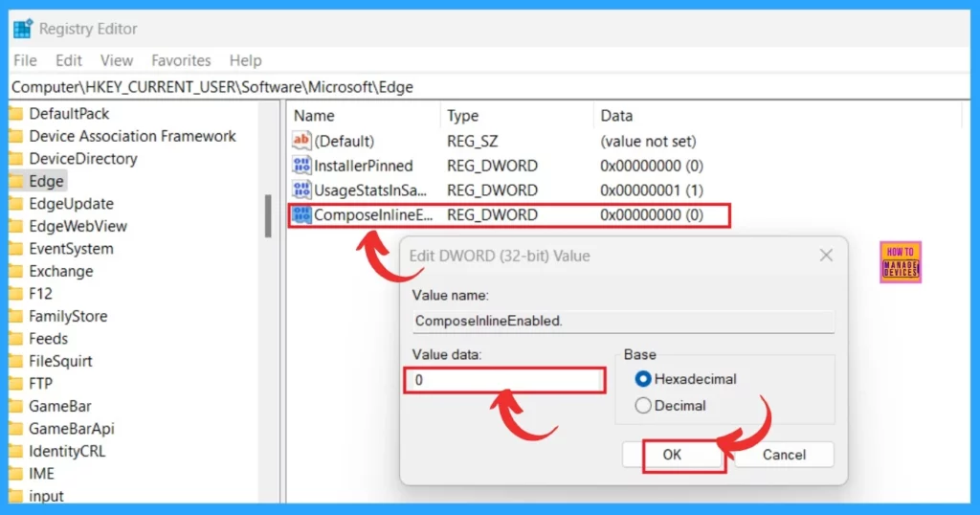Select the input key label

(46, 496)
